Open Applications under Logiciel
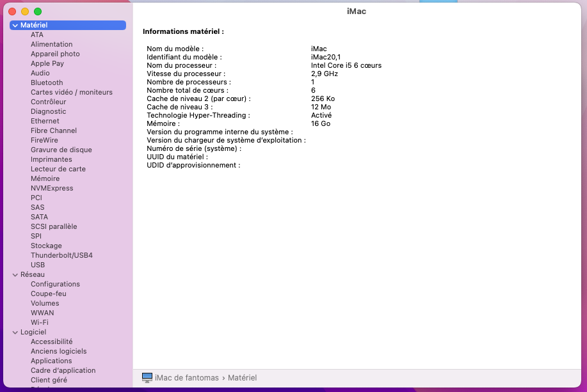 click(x=51, y=361)
